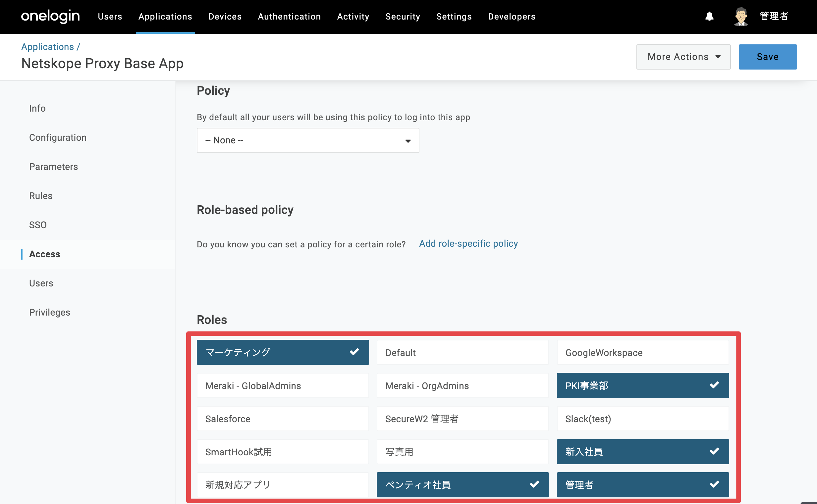Enable the 新規対応アプリ role
The image size is (817, 504).
283,485
